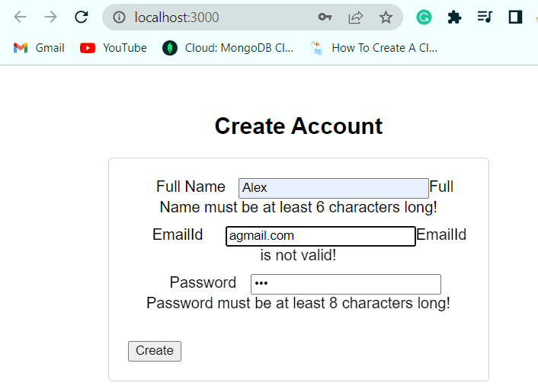Screen dimensions: 538x392
Task: Click the Create Account heading
Action: (299, 126)
